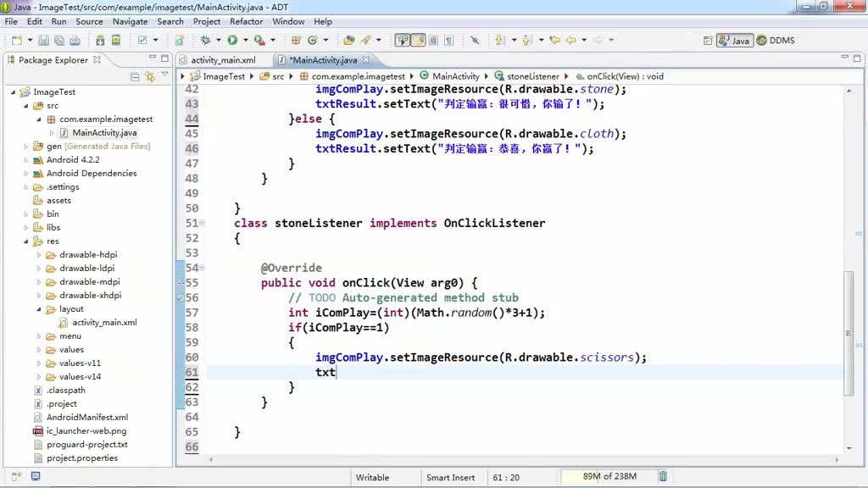
Task: Expand the gen Generated Java Files node
Action: (x=26, y=147)
